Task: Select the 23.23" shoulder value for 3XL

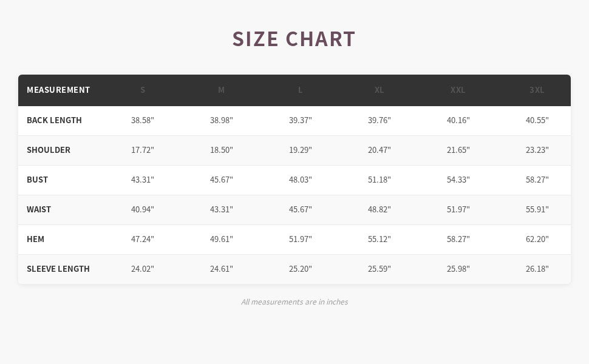Action: click(x=537, y=150)
